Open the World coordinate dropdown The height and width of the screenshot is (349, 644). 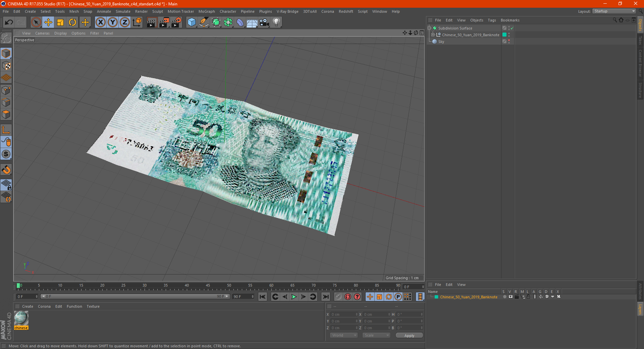coord(344,335)
